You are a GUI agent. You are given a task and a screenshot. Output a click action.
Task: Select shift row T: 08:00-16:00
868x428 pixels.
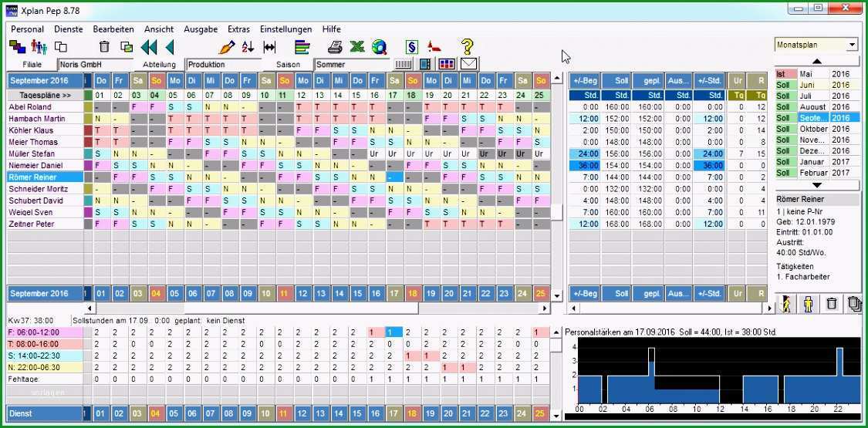pyautogui.click(x=45, y=344)
